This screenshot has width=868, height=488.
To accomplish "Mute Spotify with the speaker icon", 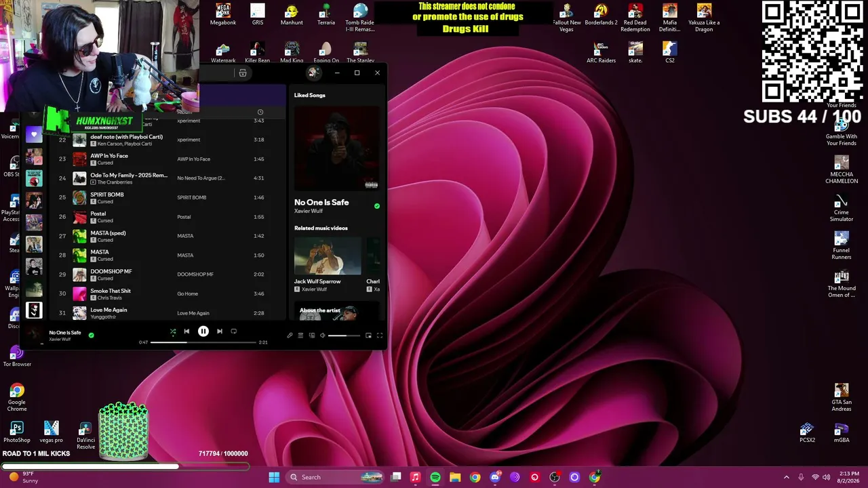I will [323, 335].
